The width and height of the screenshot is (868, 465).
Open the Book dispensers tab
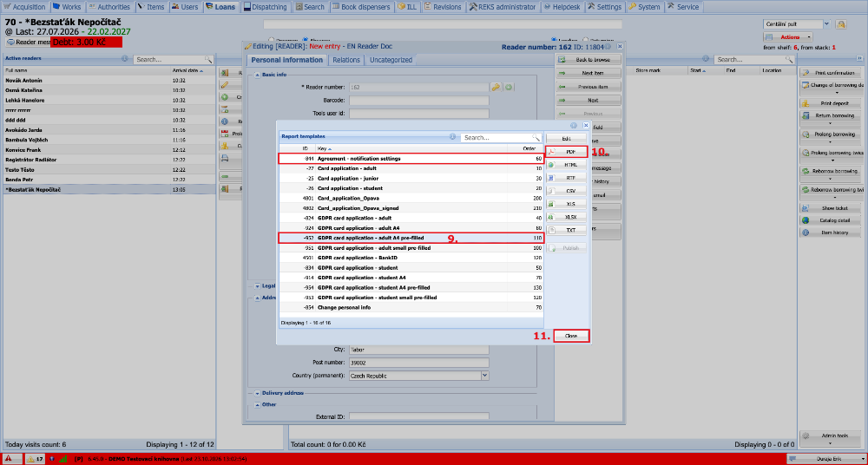(x=362, y=7)
